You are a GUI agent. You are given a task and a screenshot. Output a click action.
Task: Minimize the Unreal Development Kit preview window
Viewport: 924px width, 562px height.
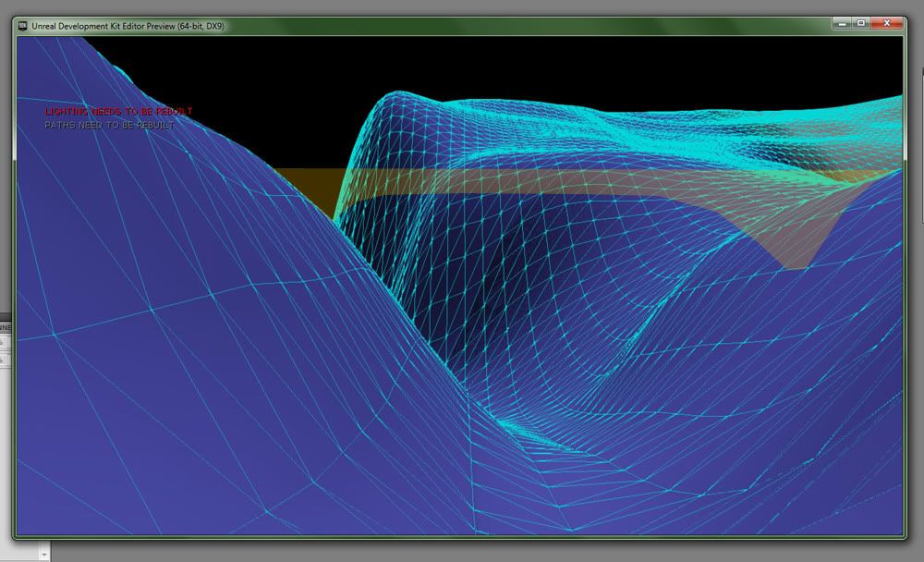point(841,22)
